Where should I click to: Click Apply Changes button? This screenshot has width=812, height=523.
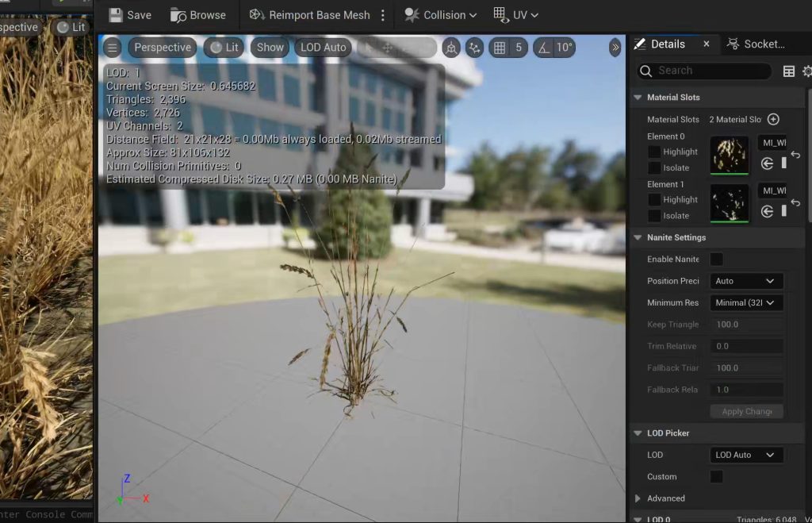[x=746, y=412]
